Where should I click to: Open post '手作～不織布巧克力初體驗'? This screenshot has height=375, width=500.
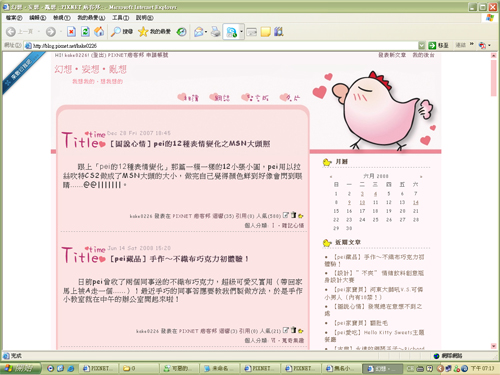179,259
